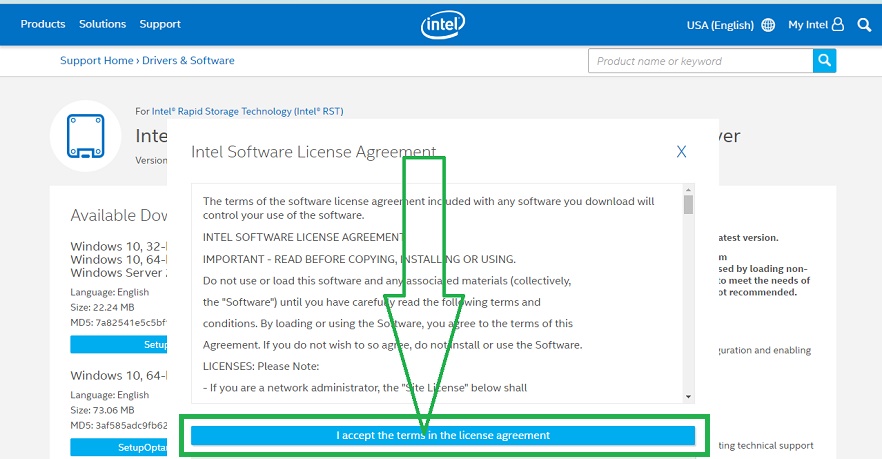
Task: Open the Support menu
Action: 160,24
